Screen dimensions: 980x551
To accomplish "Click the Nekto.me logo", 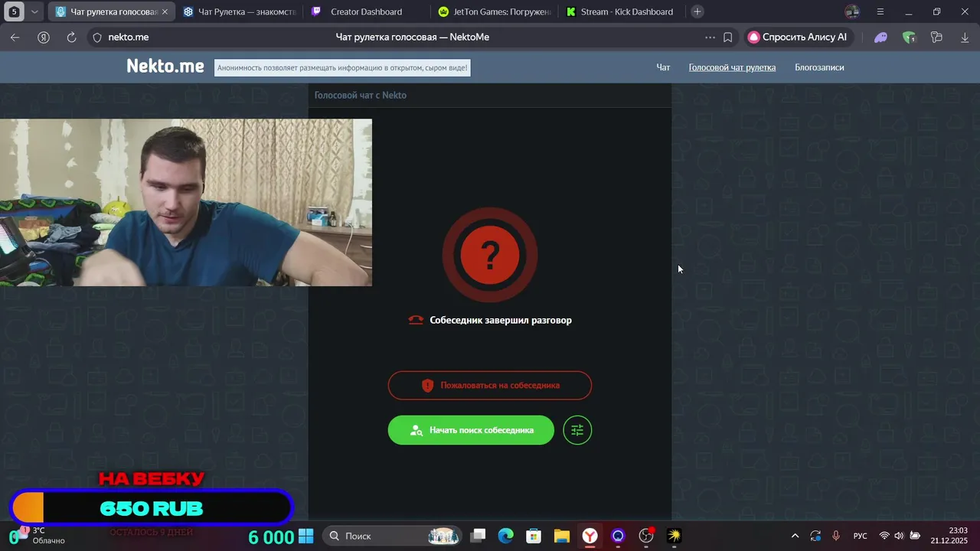I will (165, 67).
